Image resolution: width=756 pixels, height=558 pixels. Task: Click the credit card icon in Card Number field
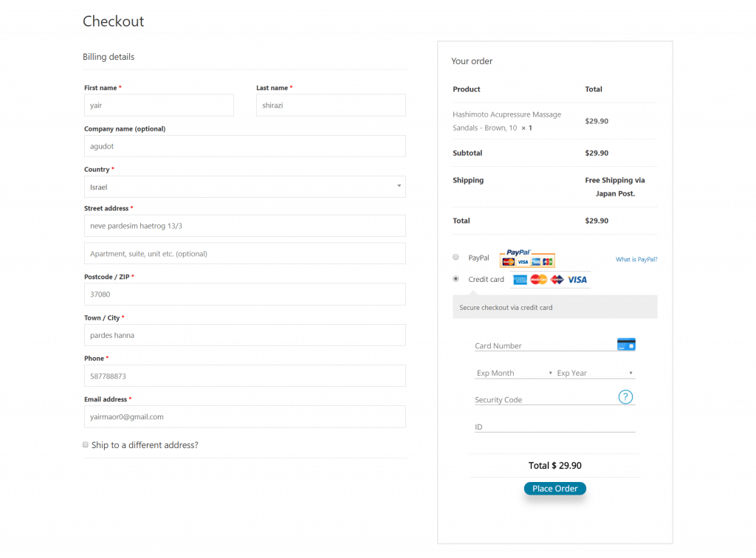pos(625,345)
